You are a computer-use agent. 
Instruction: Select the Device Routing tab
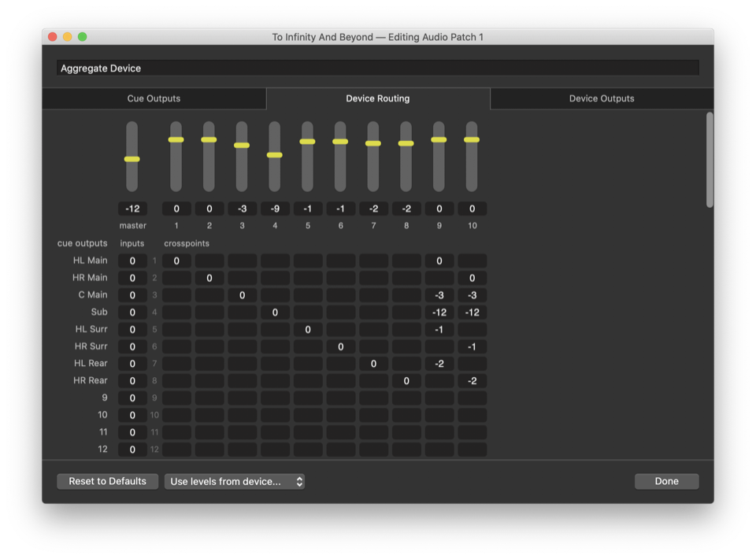(378, 98)
